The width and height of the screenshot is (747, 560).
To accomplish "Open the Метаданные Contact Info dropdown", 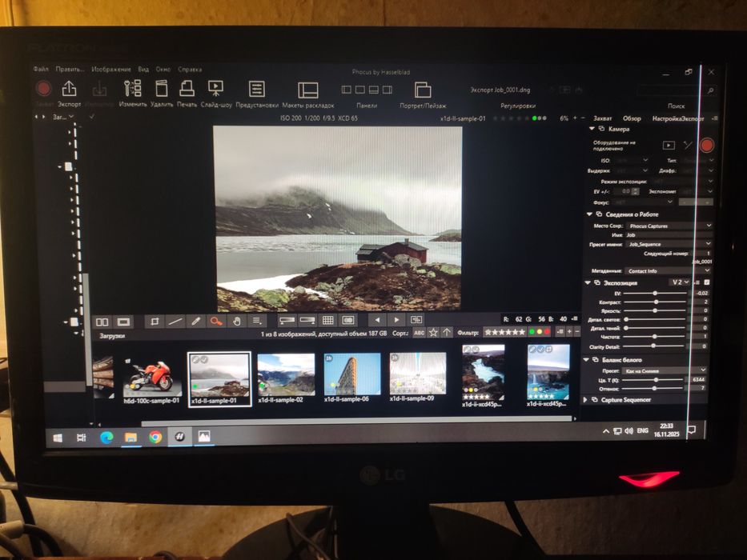I will point(667,271).
